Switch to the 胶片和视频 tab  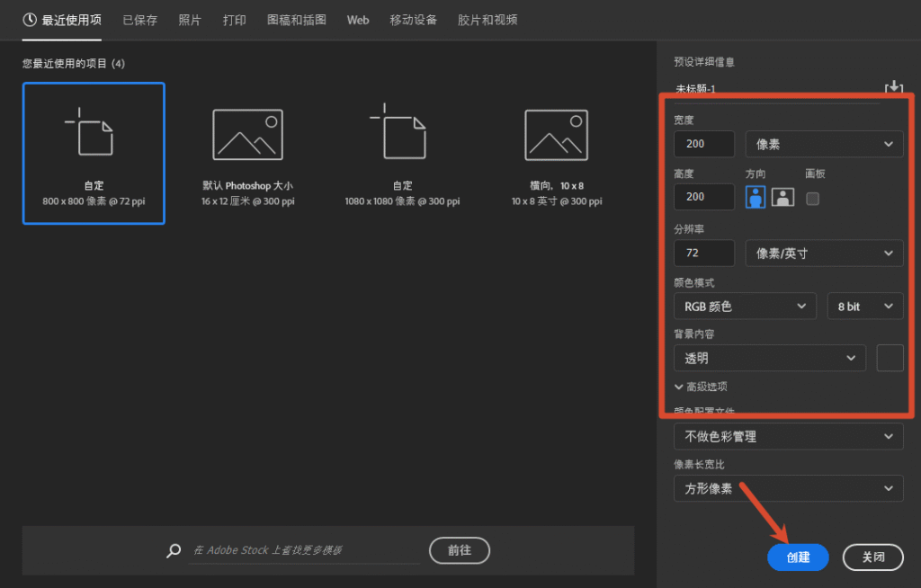pyautogui.click(x=487, y=20)
